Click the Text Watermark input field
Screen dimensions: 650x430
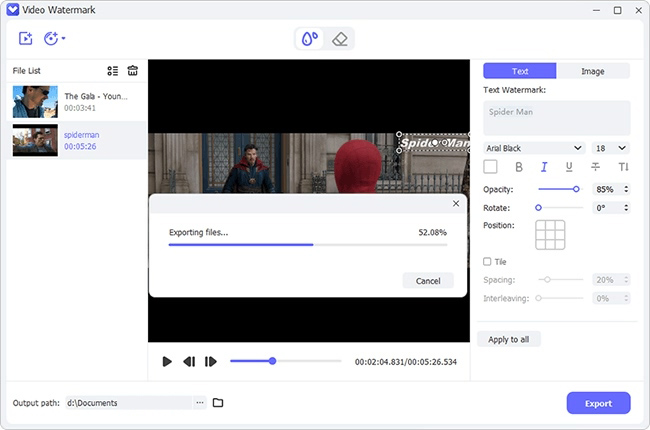(557, 118)
